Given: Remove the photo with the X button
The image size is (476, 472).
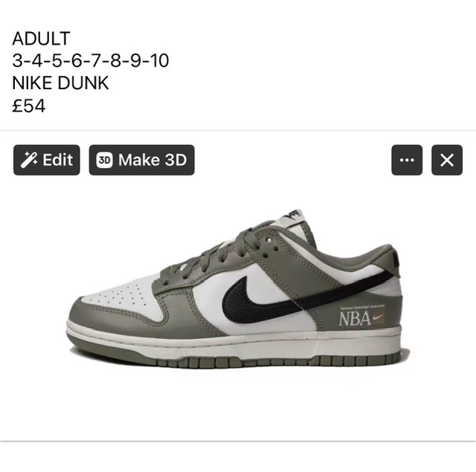Looking at the screenshot, I should [447, 160].
